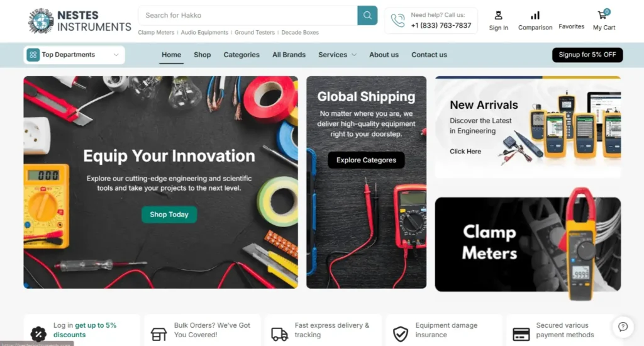Click the percent discount badge icon
Image resolution: width=644 pixels, height=346 pixels.
[x=38, y=334]
